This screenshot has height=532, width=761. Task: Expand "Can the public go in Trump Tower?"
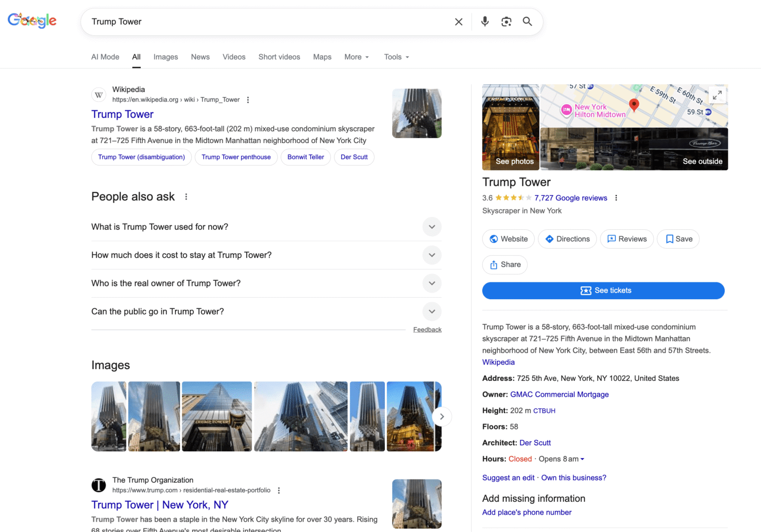click(x=432, y=312)
